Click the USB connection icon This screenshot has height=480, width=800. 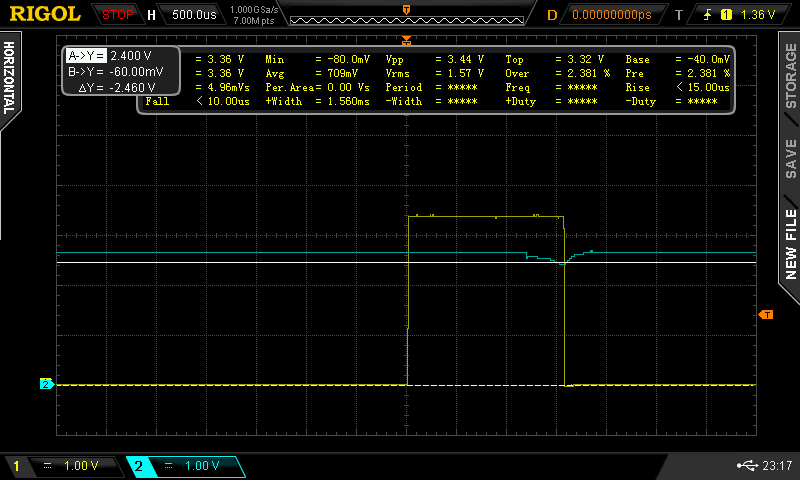pos(747,465)
